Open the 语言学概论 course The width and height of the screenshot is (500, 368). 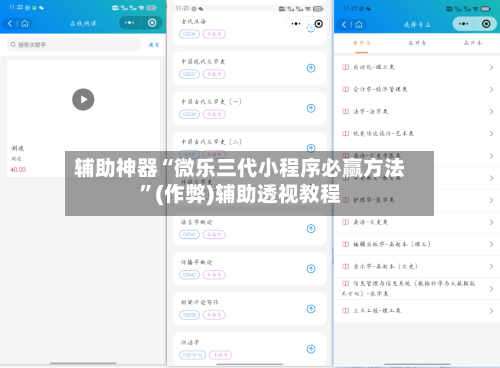249,229
